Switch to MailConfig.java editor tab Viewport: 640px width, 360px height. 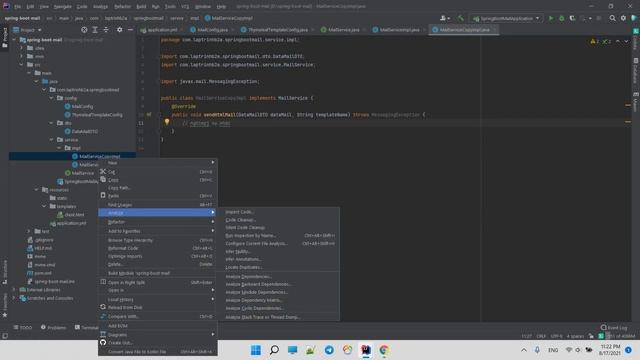[x=212, y=30]
